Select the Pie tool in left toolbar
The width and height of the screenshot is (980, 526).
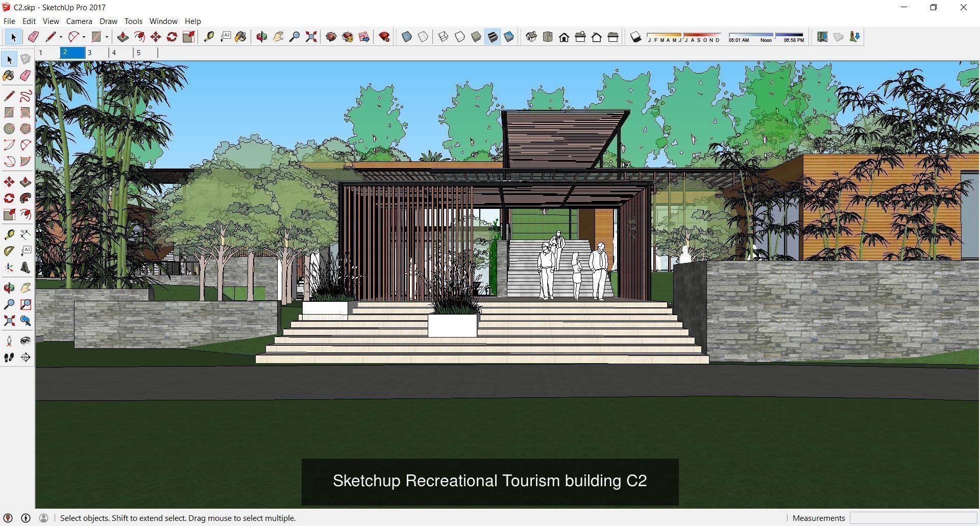pyautogui.click(x=26, y=161)
